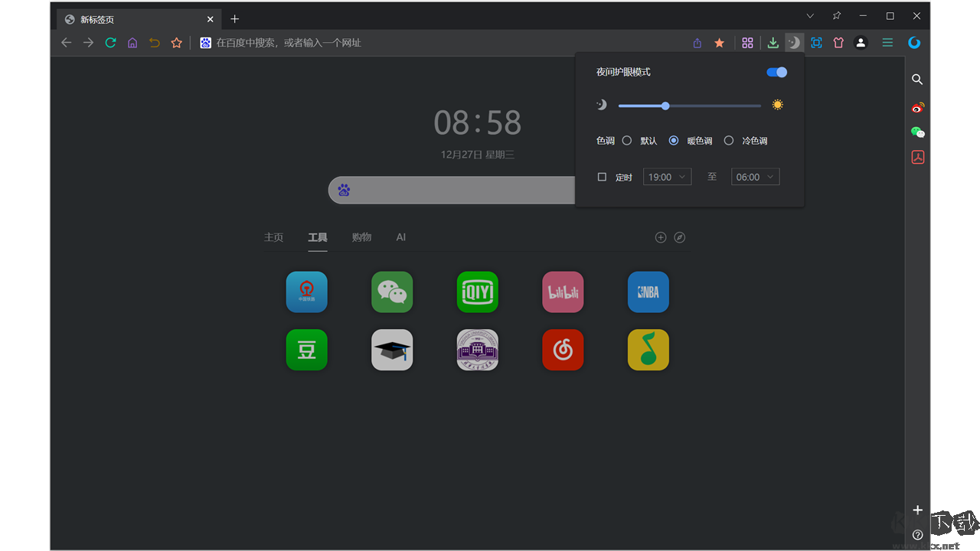Select the 默认 color tone radio
The height and width of the screenshot is (551, 980).
[626, 140]
